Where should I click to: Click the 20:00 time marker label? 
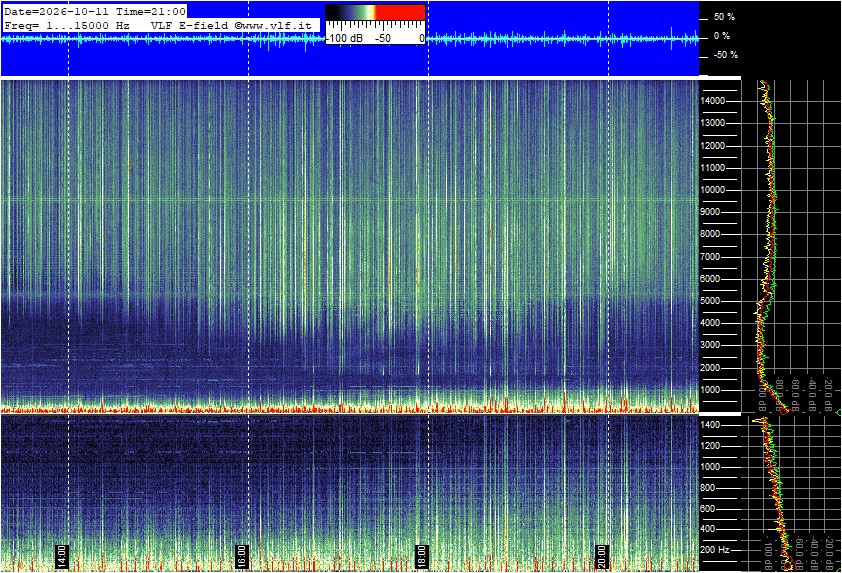pos(602,556)
